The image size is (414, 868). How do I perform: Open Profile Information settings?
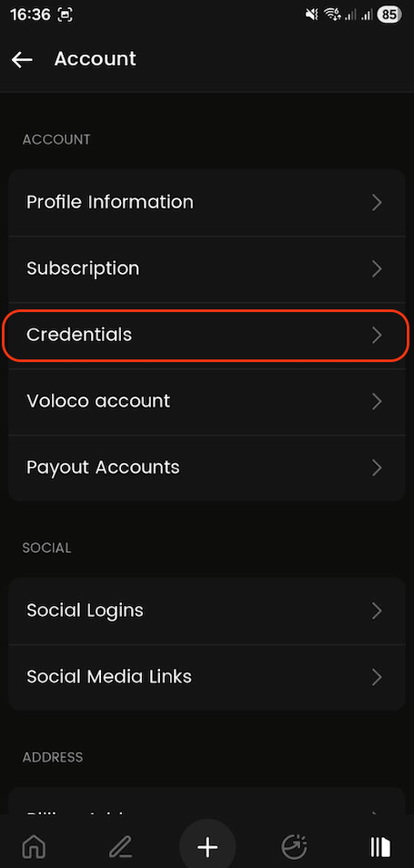point(207,203)
